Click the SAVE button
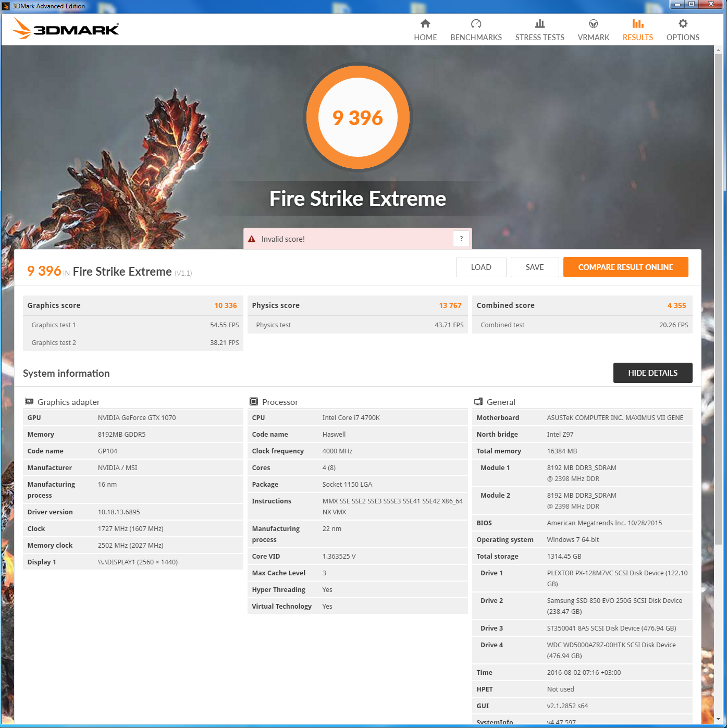 (x=535, y=267)
